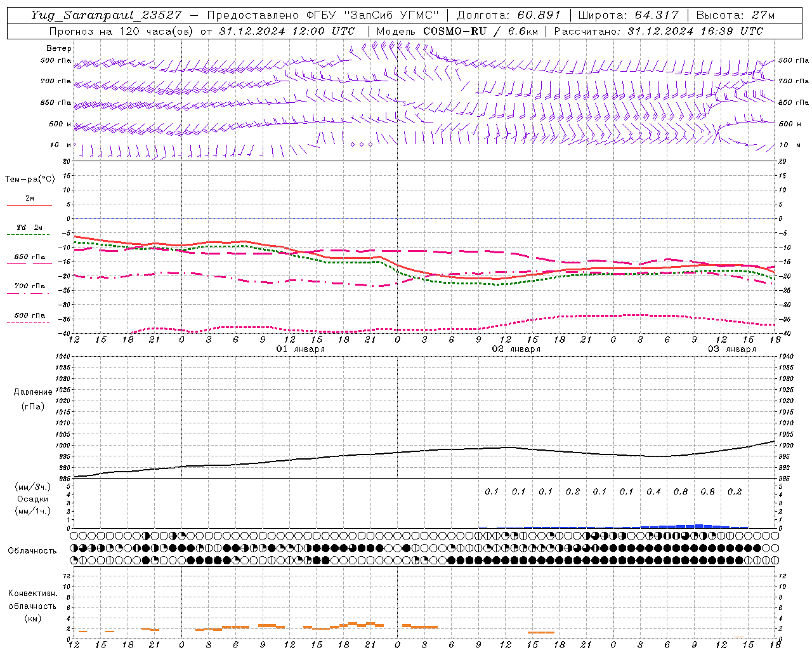The width and height of the screenshot is (812, 650).
Task: Click the (гПа) pressure unit label
Action: (x=32, y=406)
